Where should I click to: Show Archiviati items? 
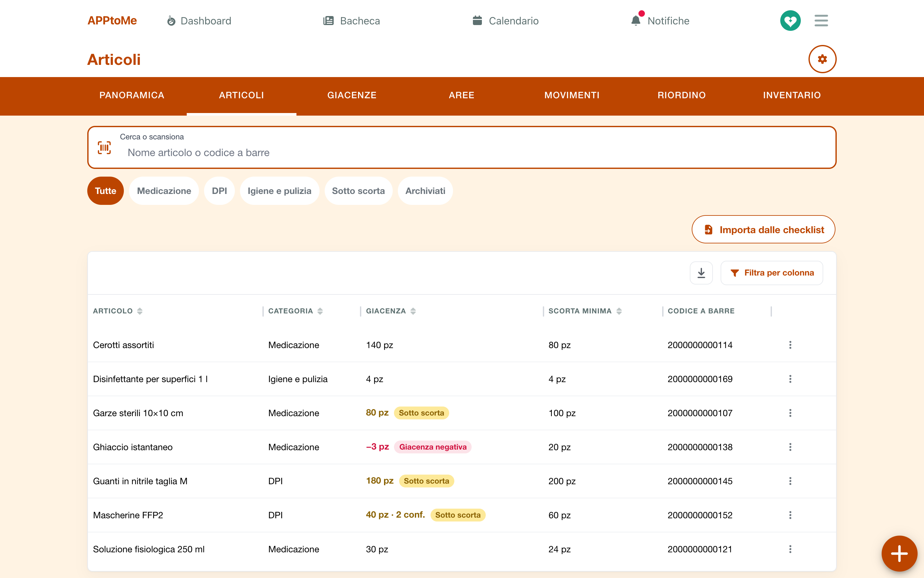point(425,191)
